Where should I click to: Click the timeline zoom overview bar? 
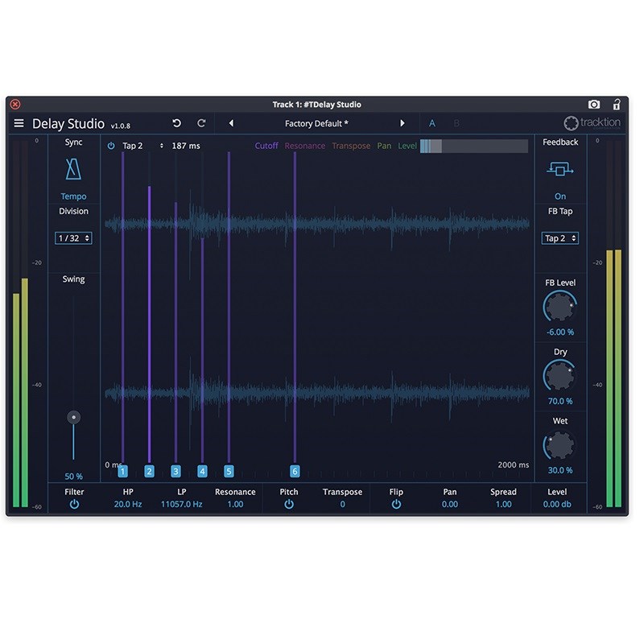tap(474, 146)
